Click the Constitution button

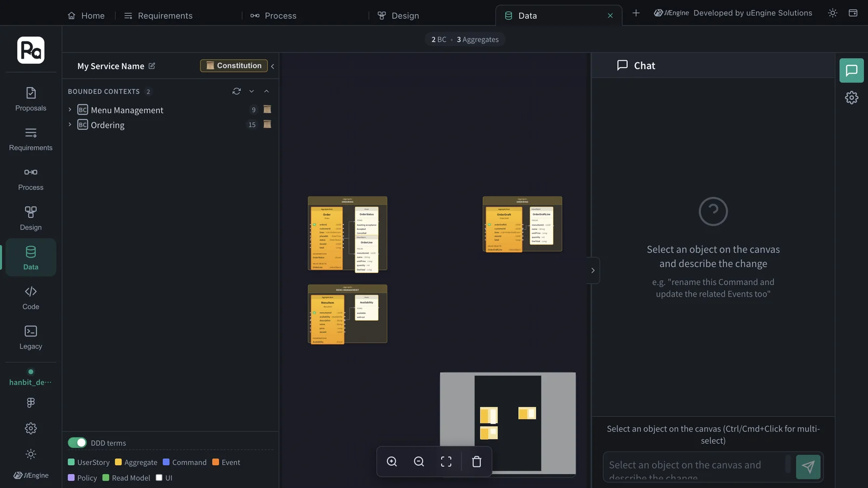tap(234, 66)
